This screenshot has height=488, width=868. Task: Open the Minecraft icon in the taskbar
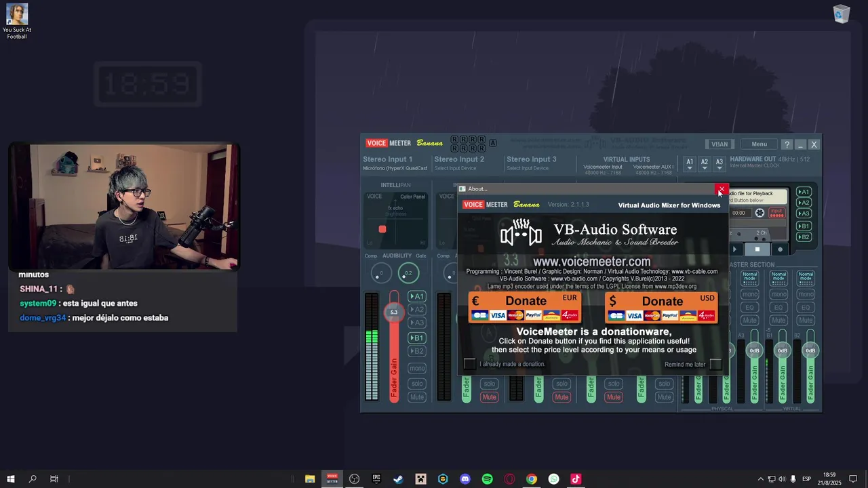click(420, 479)
